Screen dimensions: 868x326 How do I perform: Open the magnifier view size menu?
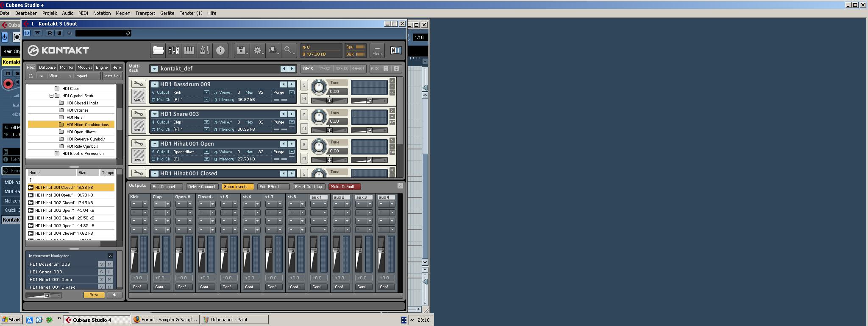pyautogui.click(x=289, y=51)
